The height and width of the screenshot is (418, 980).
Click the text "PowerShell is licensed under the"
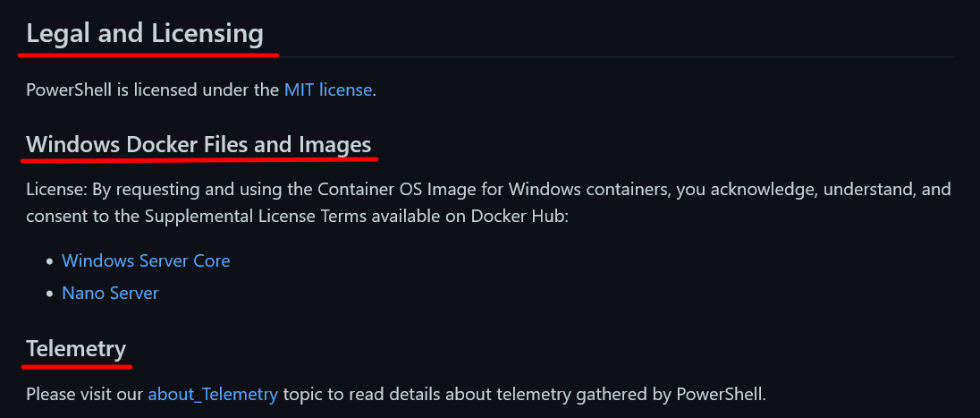click(152, 90)
